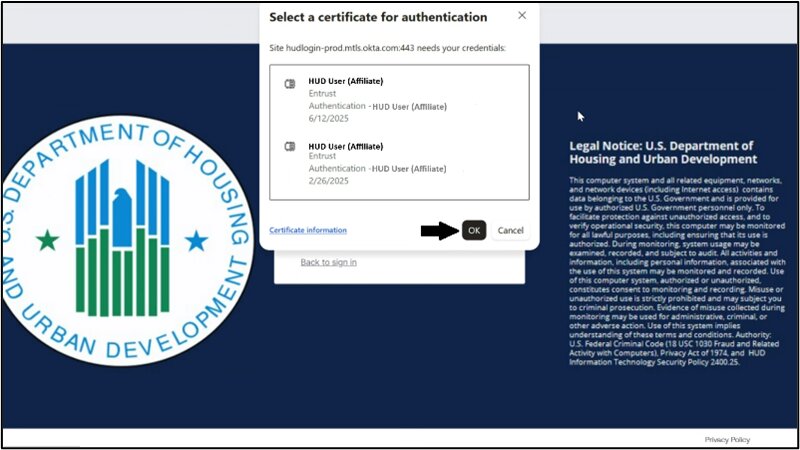Viewport: 800px width, 450px height.
Task: Open the Certificate information link
Action: click(308, 230)
